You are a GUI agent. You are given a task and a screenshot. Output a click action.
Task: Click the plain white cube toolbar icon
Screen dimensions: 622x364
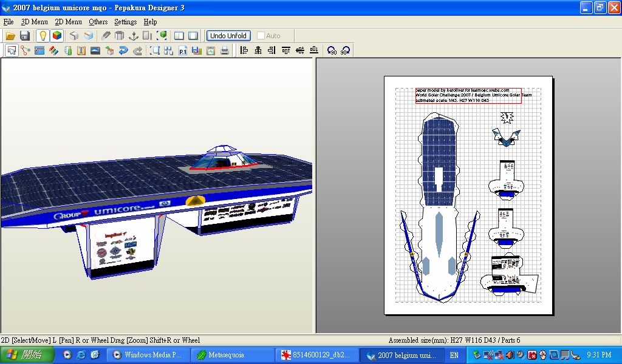[x=74, y=36]
